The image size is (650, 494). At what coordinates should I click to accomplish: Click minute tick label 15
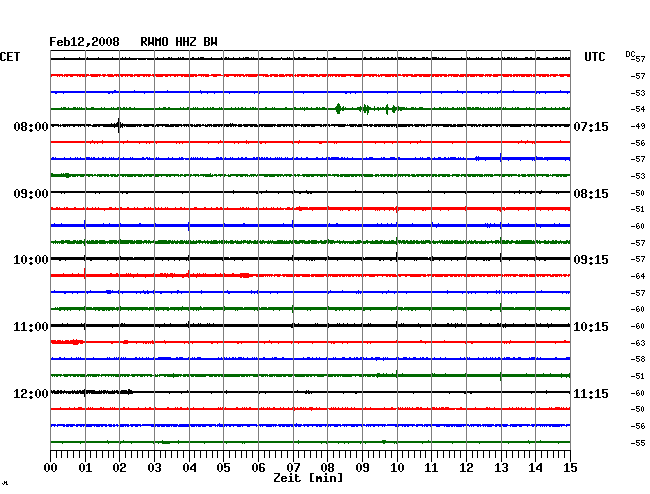pyautogui.click(x=570, y=468)
